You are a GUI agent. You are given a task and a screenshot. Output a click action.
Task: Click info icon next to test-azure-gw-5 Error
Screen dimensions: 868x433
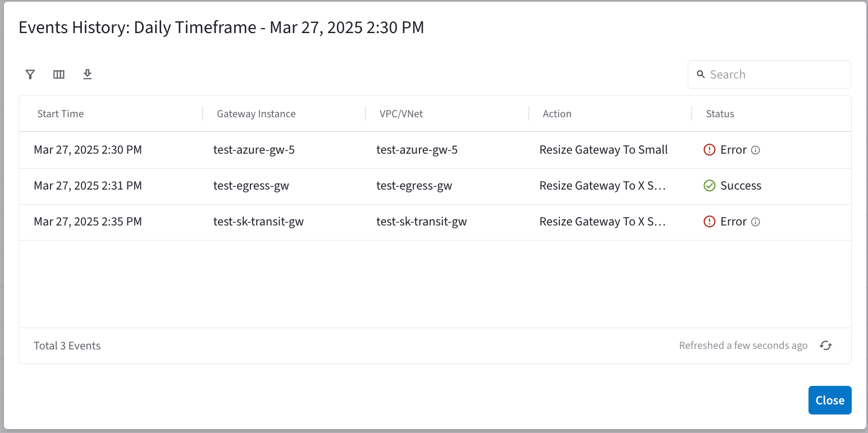(756, 150)
